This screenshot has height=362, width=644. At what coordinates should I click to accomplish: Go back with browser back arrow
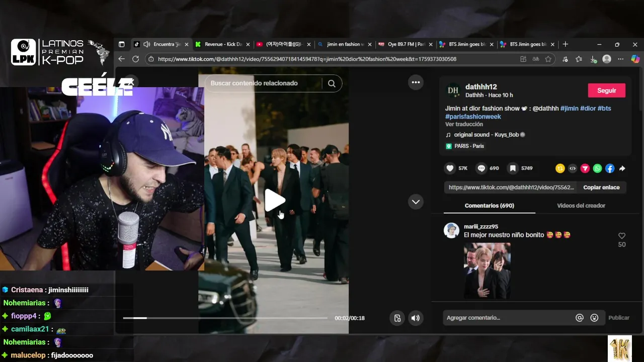[121, 59]
